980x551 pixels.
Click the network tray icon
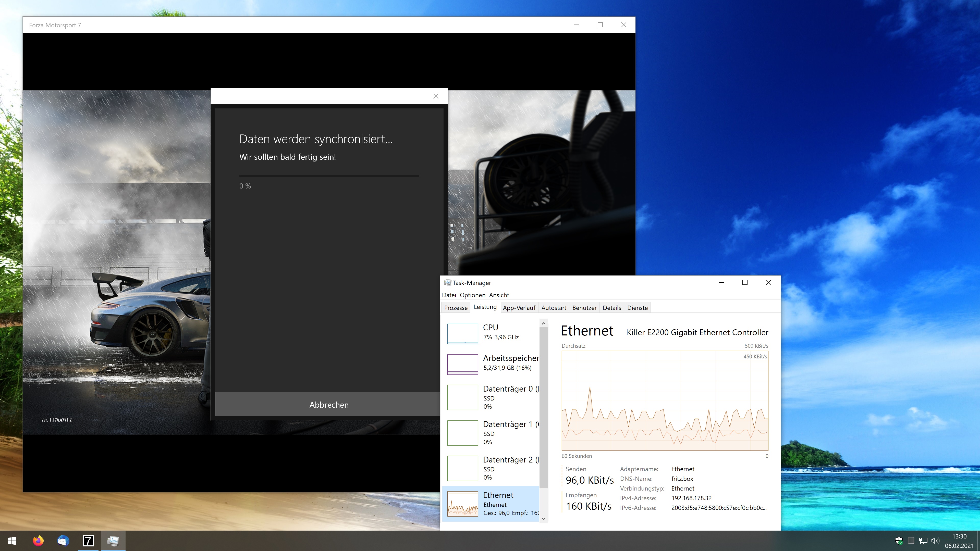click(x=923, y=541)
